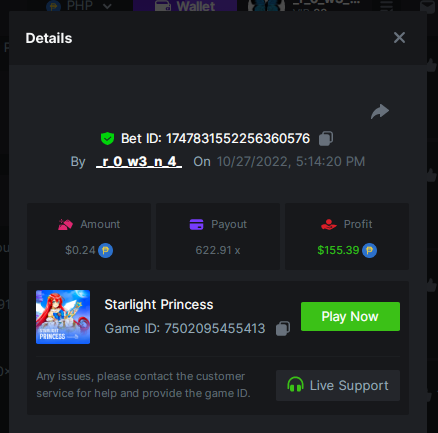438x433 pixels.
Task: Click the PHP coin beside $0.24
Action: pos(105,250)
